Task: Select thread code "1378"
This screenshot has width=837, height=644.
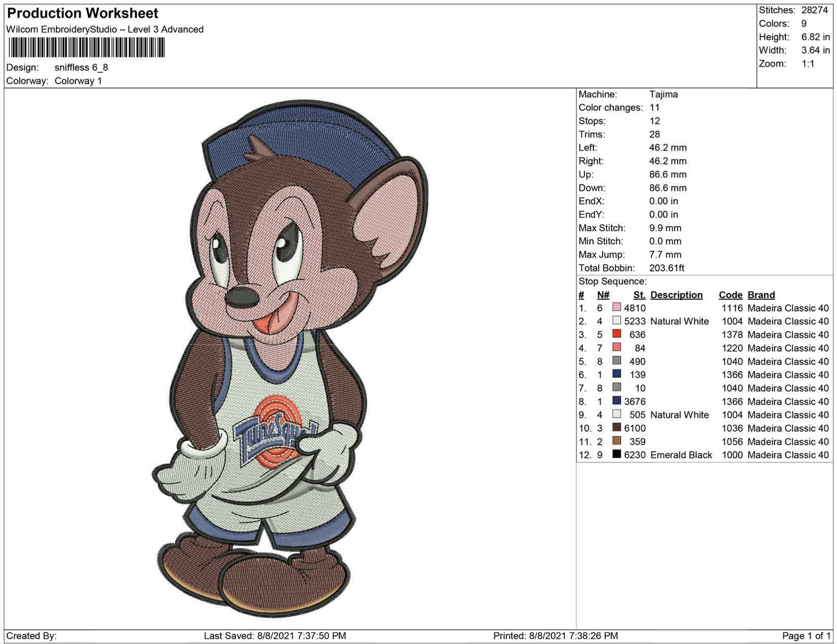Action: [732, 335]
